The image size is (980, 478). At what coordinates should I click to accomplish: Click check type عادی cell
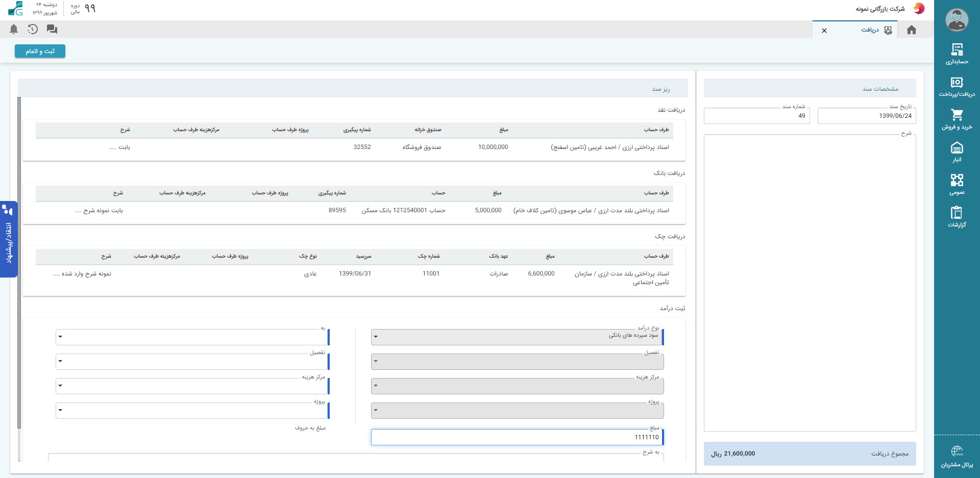(x=310, y=273)
